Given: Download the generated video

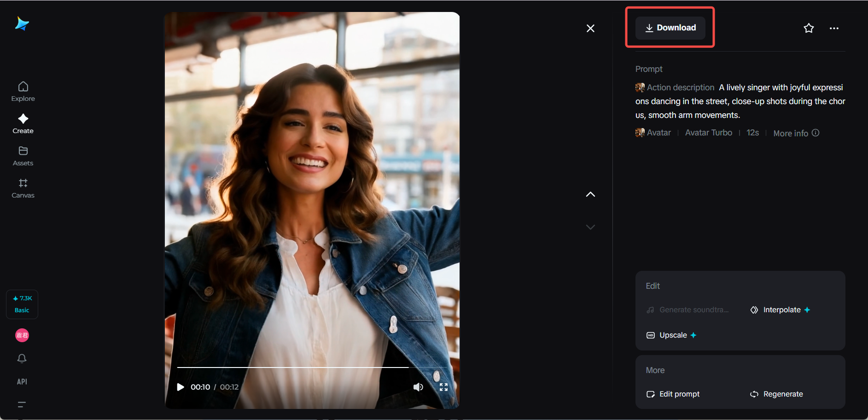Looking at the screenshot, I should 670,28.
